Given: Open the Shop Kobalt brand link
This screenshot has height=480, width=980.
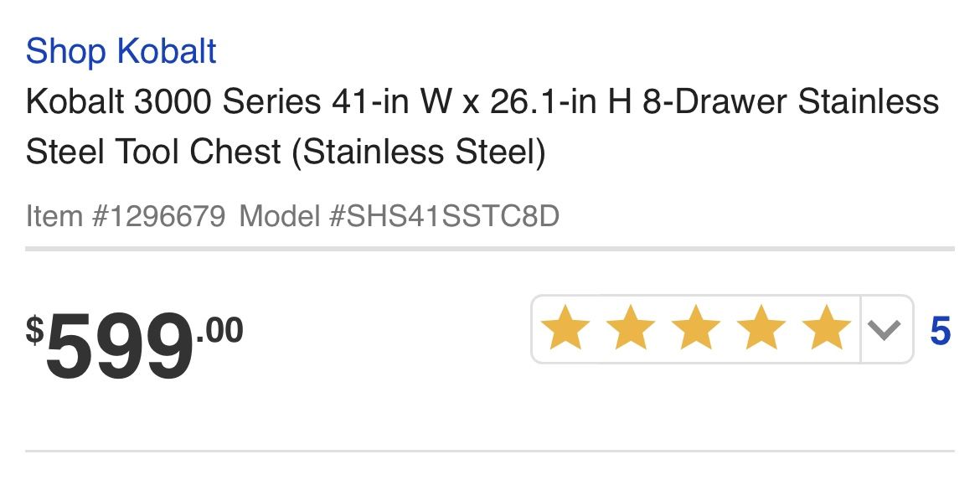Looking at the screenshot, I should pos(121,52).
